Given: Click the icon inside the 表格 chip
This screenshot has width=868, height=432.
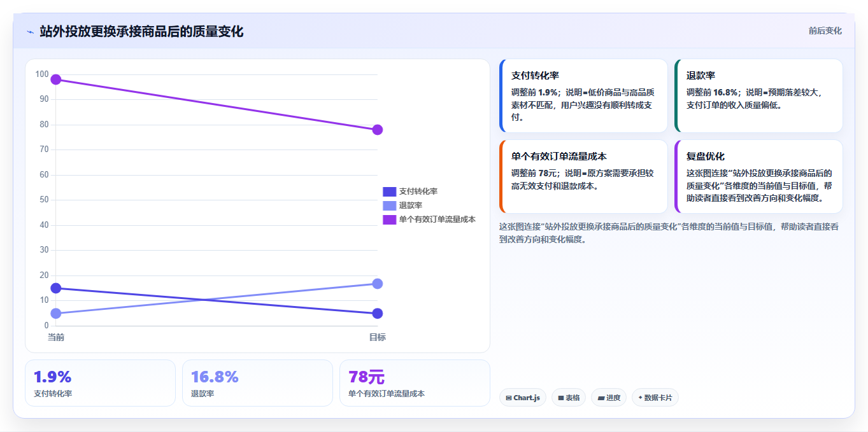Looking at the screenshot, I should tap(560, 398).
